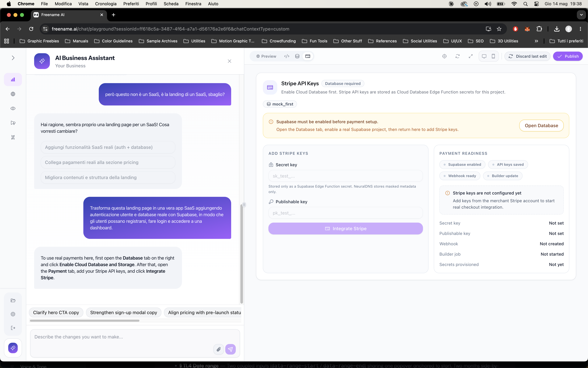The image size is (588, 368).
Task: Open the folder icon in lower sidebar
Action: [13, 300]
